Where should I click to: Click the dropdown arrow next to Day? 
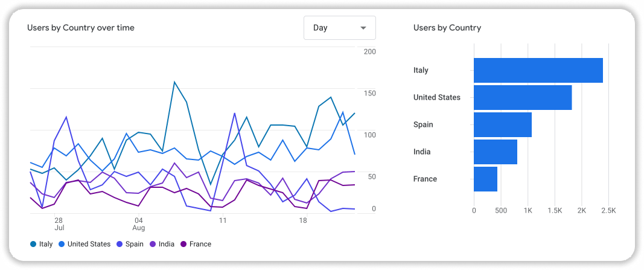363,28
